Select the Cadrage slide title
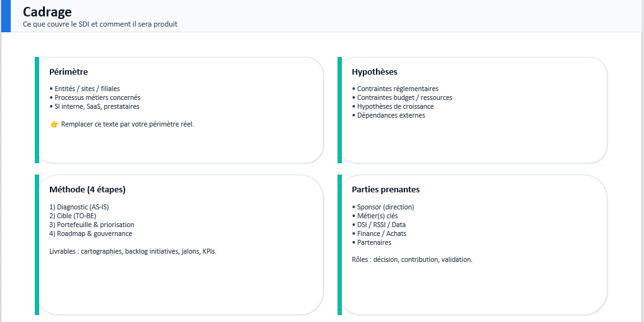This screenshot has width=644, height=322. pos(47,11)
